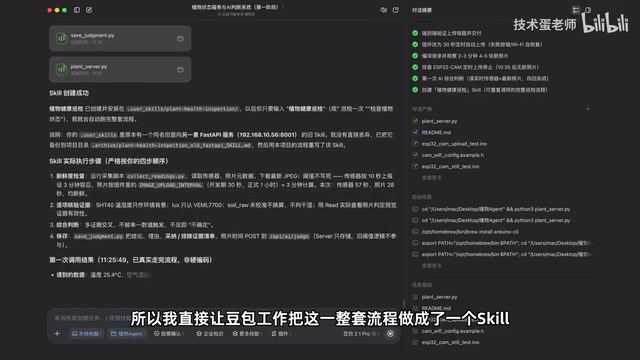
Task: Click the esp32_cam_upload_test.ino file icon under 对话产物
Action: click(415, 144)
